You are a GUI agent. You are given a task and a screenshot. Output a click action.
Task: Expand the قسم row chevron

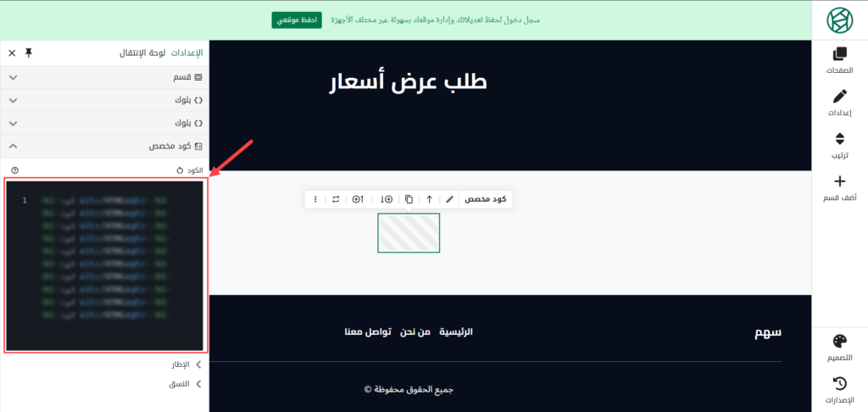point(14,77)
